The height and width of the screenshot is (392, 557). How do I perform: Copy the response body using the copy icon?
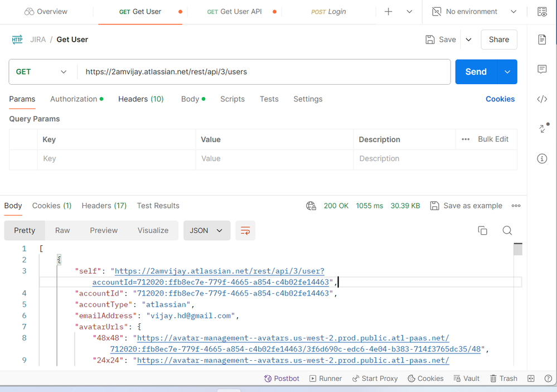point(483,230)
